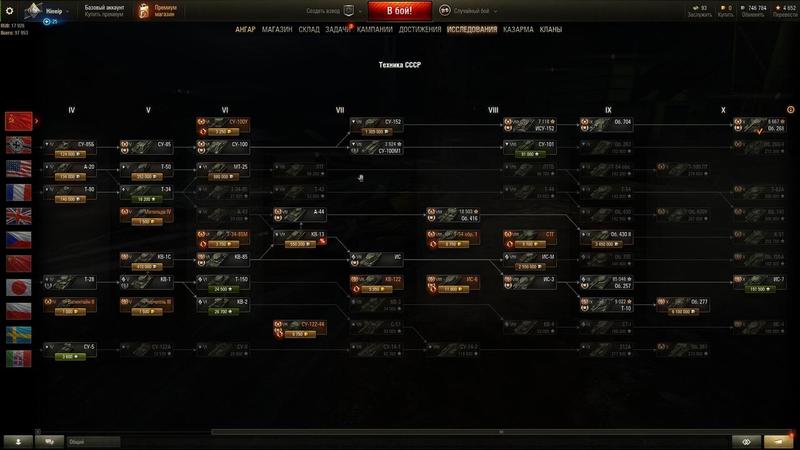
Task: Select the Japanese nation flag
Action: click(x=18, y=287)
